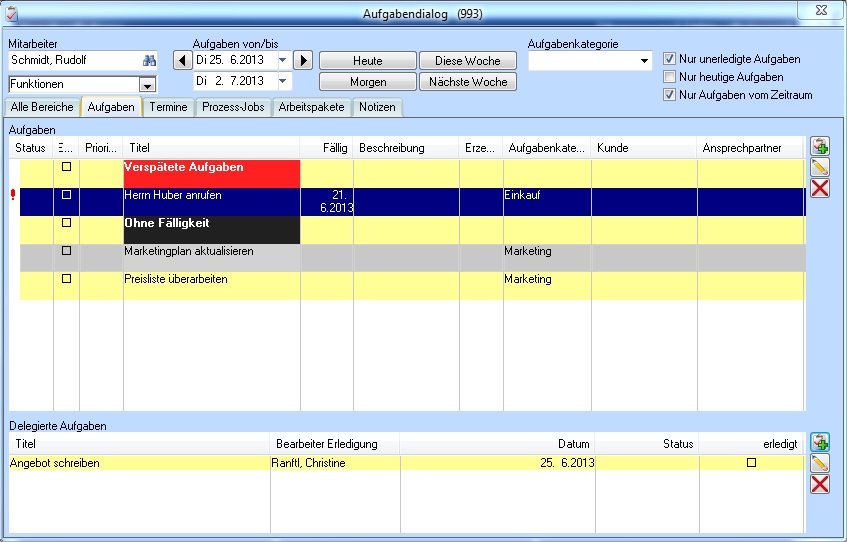Add a new task in Aufgaben list
Viewport: 847px width, 542px height.
tap(820, 147)
